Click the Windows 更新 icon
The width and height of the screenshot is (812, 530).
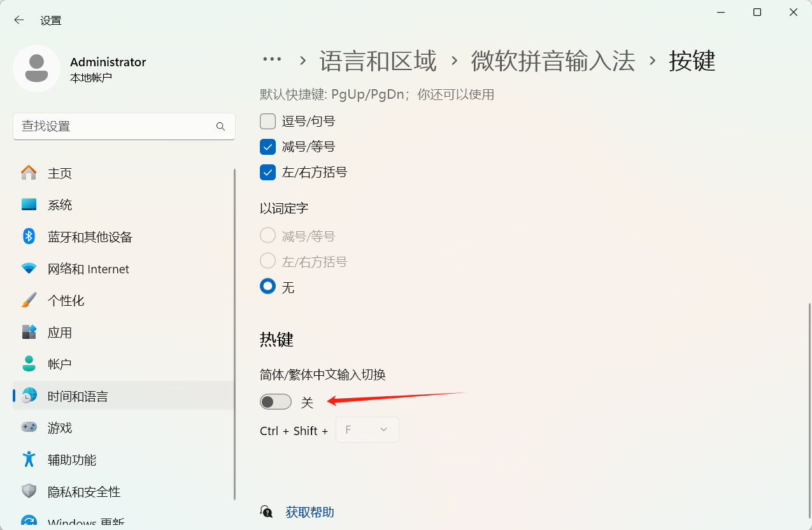(29, 522)
